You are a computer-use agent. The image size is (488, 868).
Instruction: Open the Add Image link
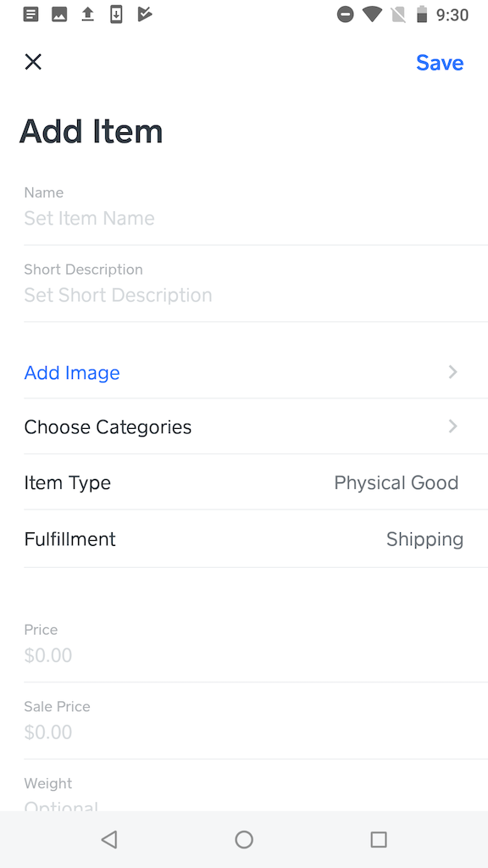click(x=72, y=372)
